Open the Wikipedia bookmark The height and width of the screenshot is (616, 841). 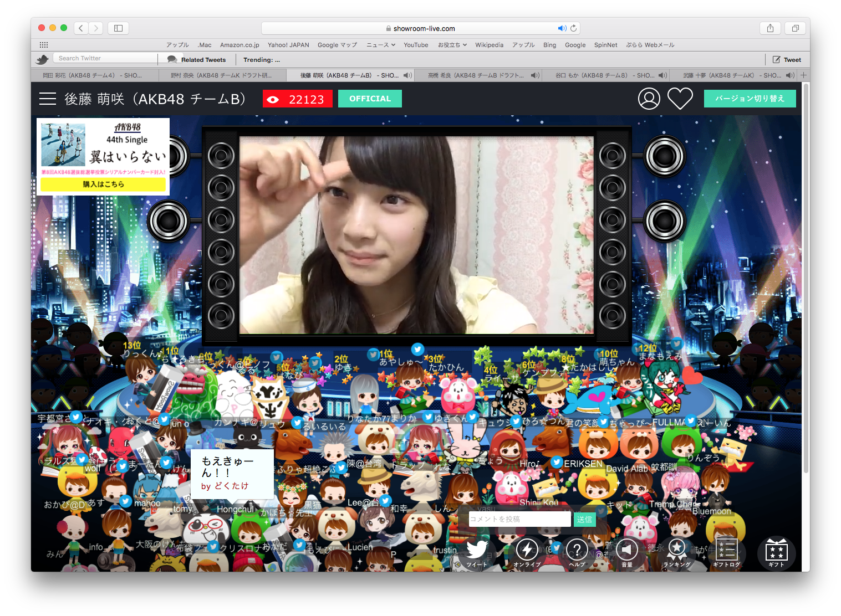[489, 45]
